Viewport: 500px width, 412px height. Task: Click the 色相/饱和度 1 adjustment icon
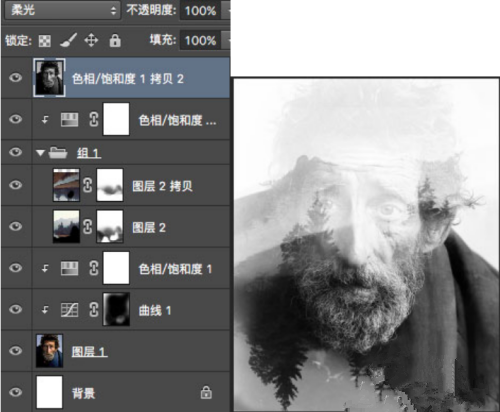[x=70, y=268]
